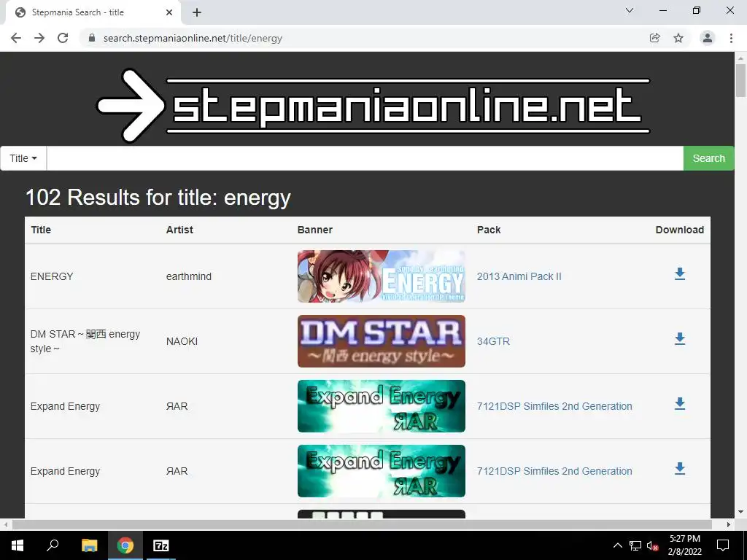
Task: Click the horizontal page scrollbar
Action: click(x=362, y=524)
